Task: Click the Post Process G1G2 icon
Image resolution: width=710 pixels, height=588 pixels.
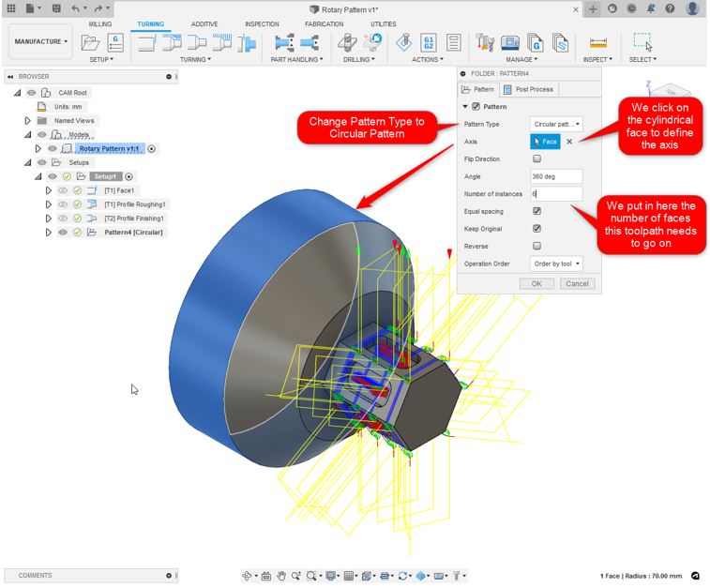Action: [x=429, y=42]
